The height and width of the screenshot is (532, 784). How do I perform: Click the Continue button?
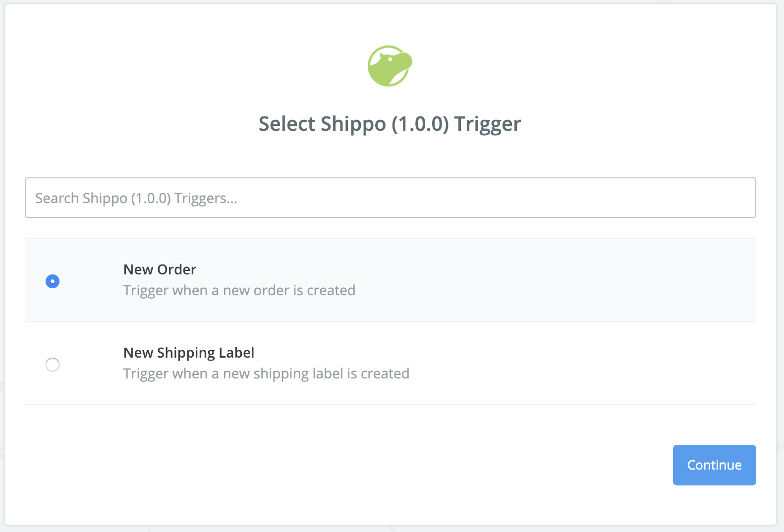pyautogui.click(x=714, y=465)
